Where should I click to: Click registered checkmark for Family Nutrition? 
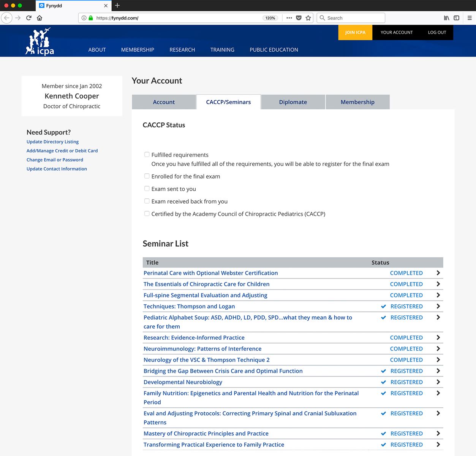coord(383,393)
